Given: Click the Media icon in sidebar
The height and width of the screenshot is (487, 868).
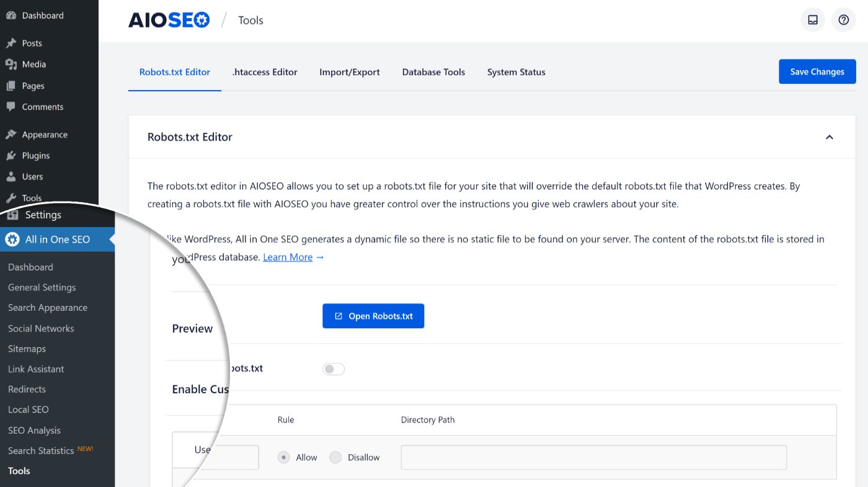Looking at the screenshot, I should (11, 64).
